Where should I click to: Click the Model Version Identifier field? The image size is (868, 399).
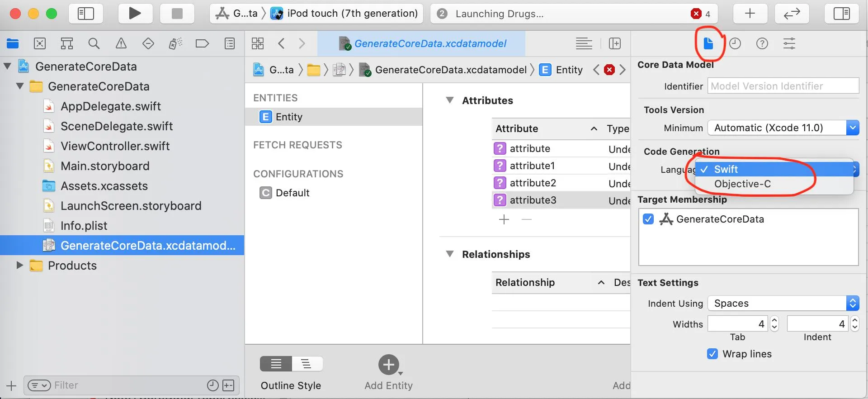pyautogui.click(x=783, y=86)
